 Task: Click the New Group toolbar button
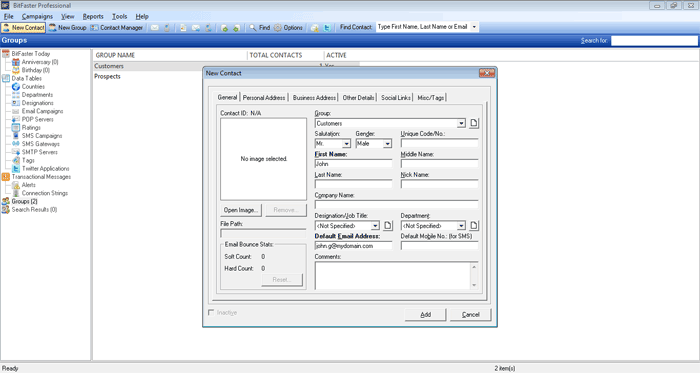[x=67, y=28]
